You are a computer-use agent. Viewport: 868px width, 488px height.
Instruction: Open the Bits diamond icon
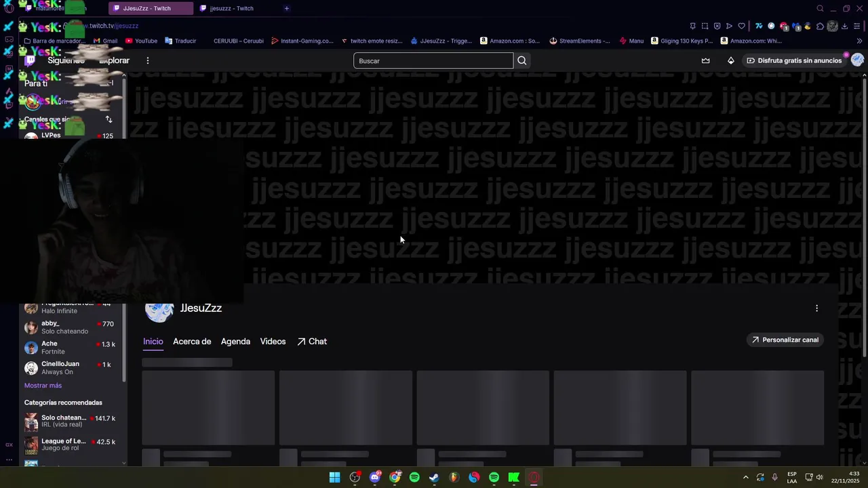click(730, 60)
